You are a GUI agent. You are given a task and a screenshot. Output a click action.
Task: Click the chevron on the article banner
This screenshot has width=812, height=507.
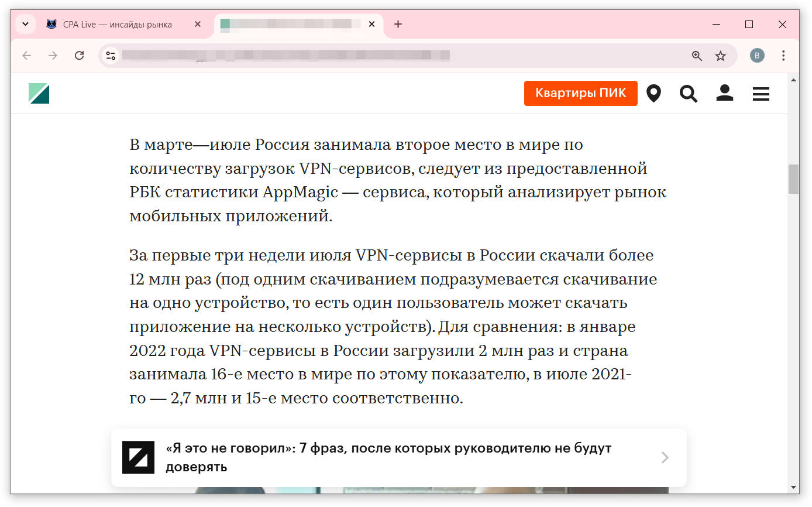[x=665, y=458]
